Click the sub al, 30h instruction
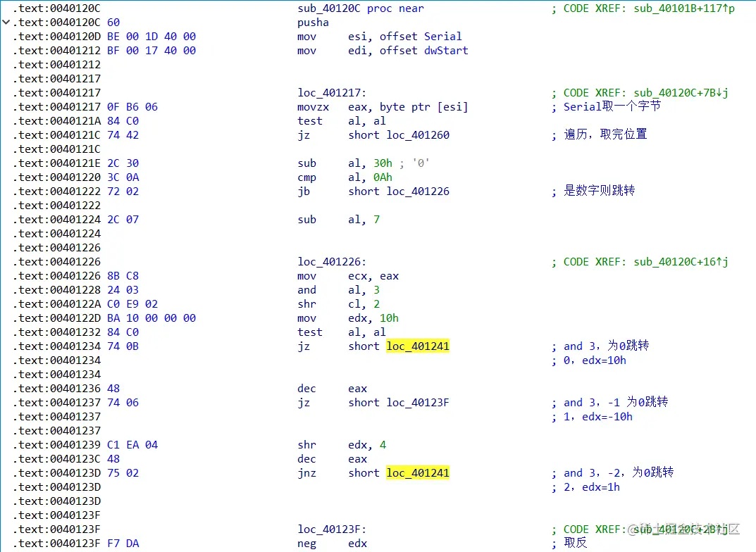 [x=345, y=163]
